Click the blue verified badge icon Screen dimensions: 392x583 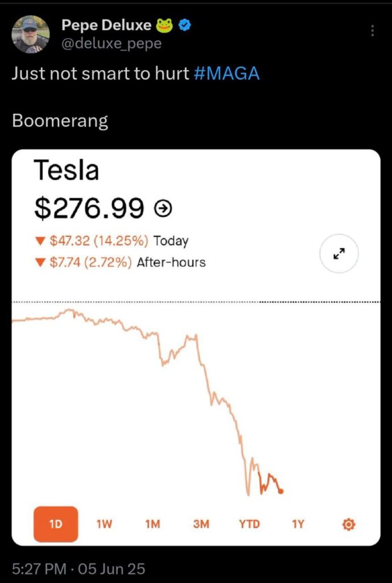pos(185,25)
